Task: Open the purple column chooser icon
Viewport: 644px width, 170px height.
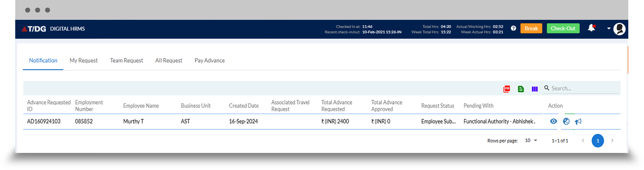Action: click(535, 89)
